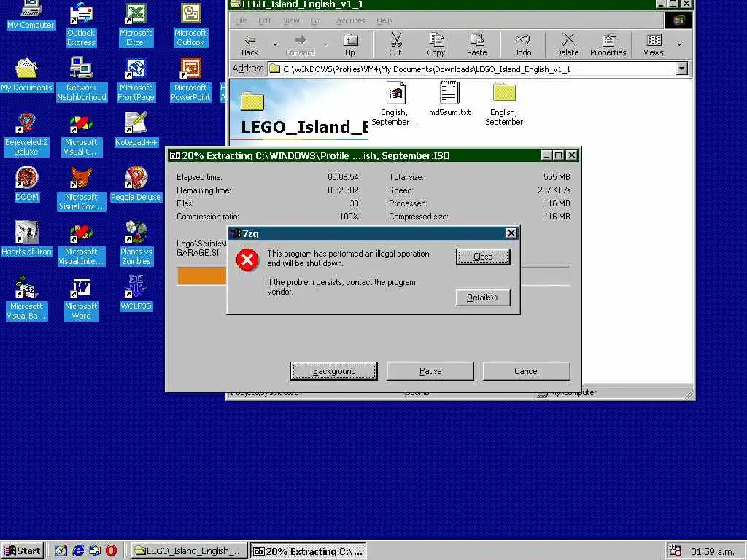Click Cut in Explorer toolbar
Viewport: 747px width, 560px height.
coord(395,44)
